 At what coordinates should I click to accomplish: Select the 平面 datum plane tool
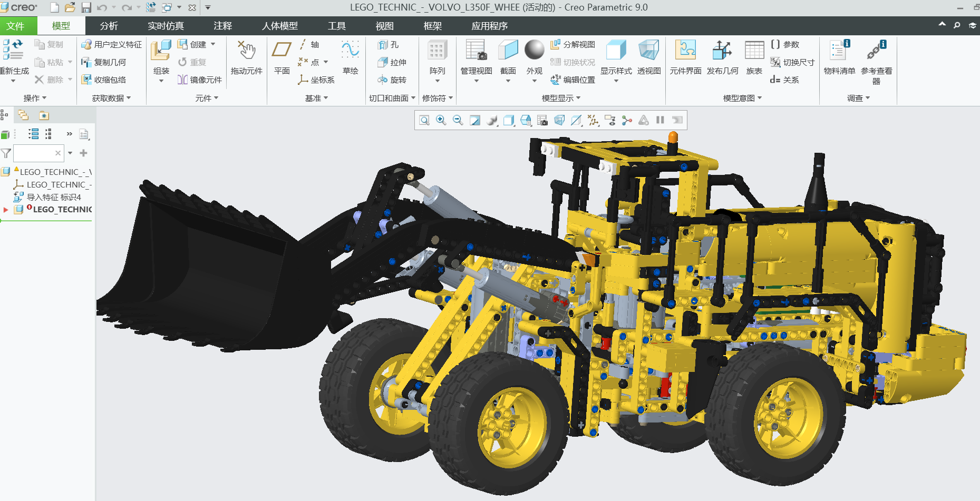pos(282,58)
